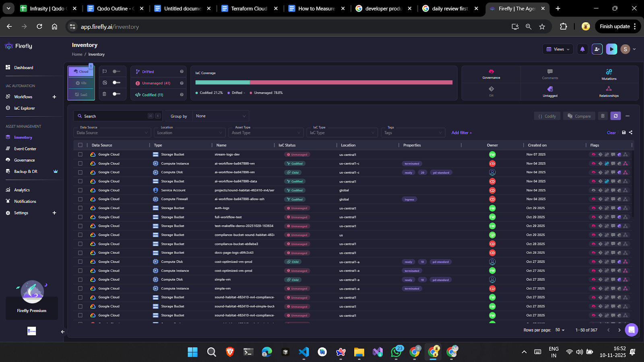The width and height of the screenshot is (644, 362).
Task: Open the Location filter dropdown
Action: [189, 133]
